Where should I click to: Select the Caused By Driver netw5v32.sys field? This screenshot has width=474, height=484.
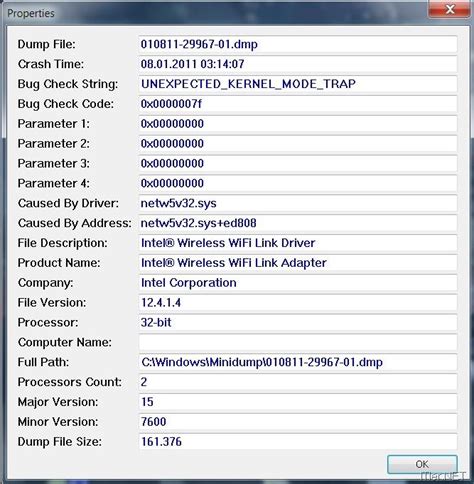click(298, 203)
